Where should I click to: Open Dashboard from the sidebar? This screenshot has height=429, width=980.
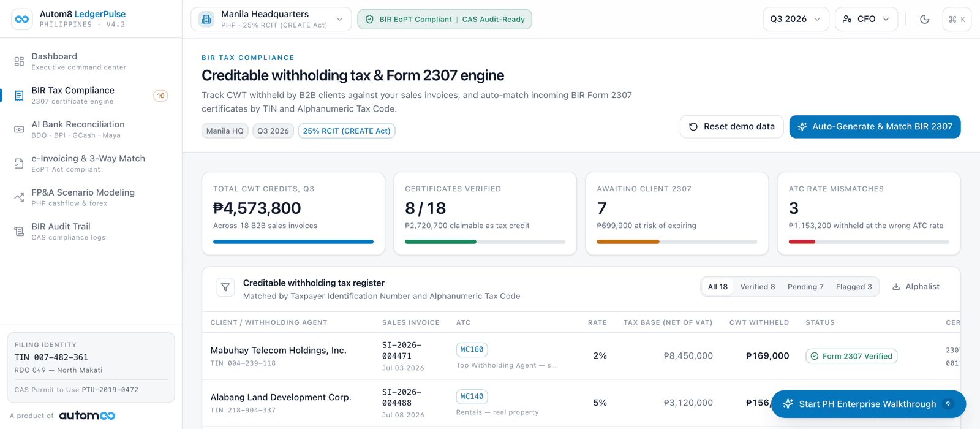click(91, 61)
